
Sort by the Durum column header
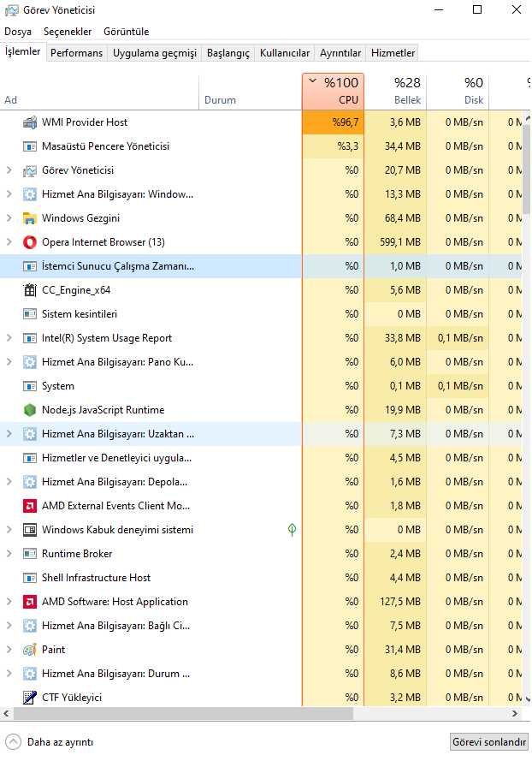[251, 92]
